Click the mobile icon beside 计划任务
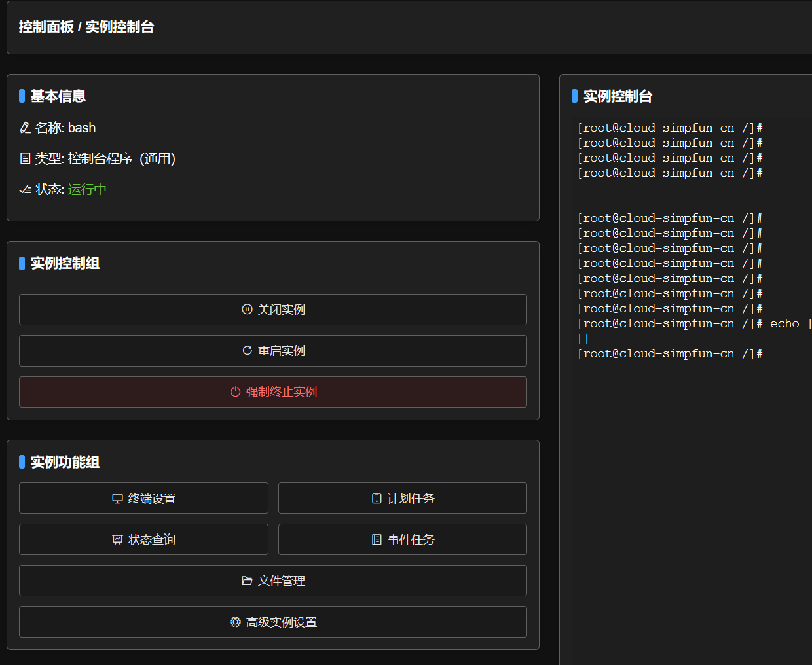The width and height of the screenshot is (812, 665). (377, 498)
